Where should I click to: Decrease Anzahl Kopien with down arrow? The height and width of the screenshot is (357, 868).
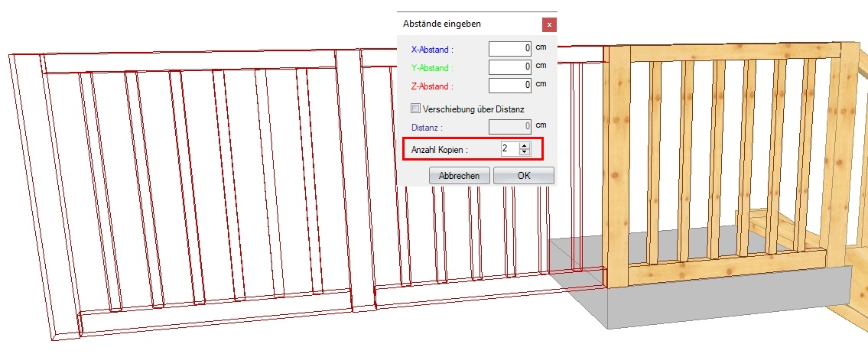pos(524,152)
